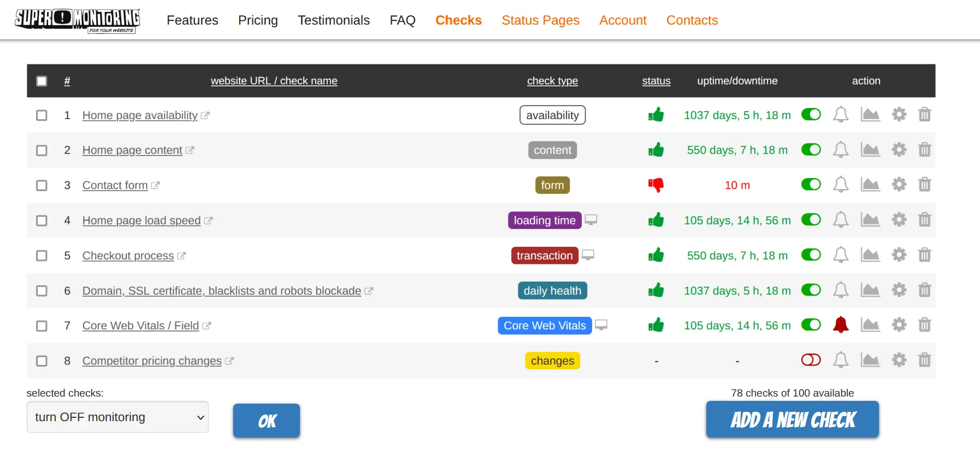The image size is (980, 461).
Task: View chart for Competitor pricing changes
Action: tap(870, 360)
